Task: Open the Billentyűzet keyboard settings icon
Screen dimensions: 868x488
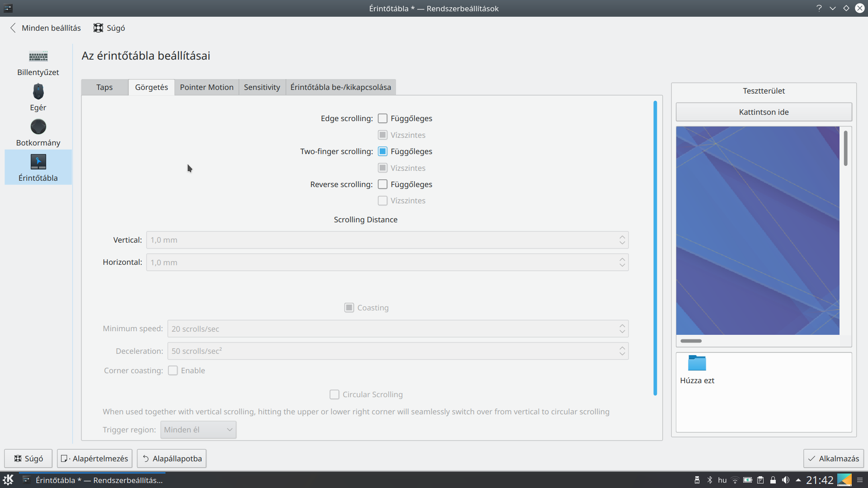Action: click(x=38, y=57)
